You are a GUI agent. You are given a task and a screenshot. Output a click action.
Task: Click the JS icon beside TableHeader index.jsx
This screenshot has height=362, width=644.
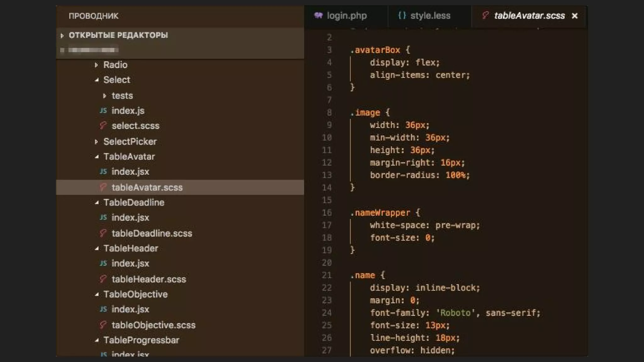(x=103, y=263)
